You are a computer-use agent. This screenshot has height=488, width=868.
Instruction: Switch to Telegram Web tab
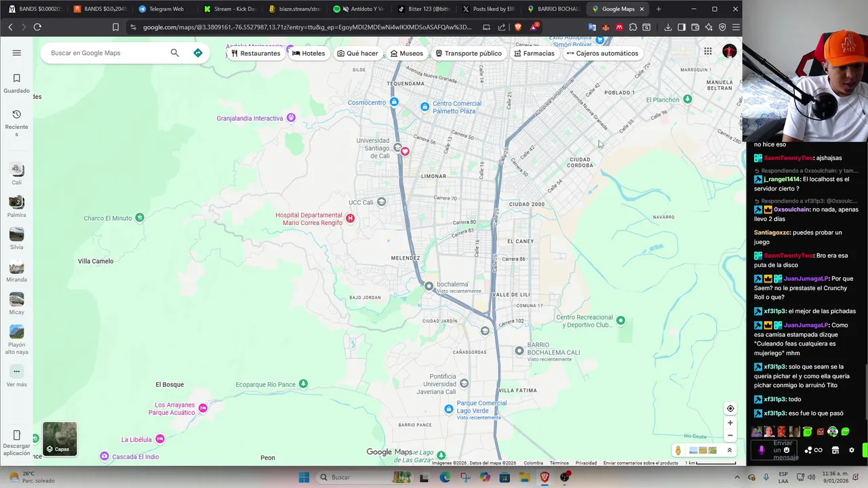click(x=161, y=9)
